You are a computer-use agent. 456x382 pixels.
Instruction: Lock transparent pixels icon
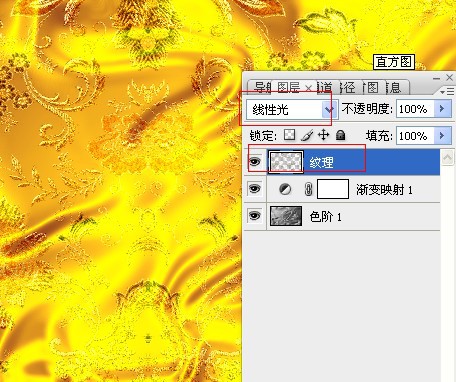(x=289, y=135)
